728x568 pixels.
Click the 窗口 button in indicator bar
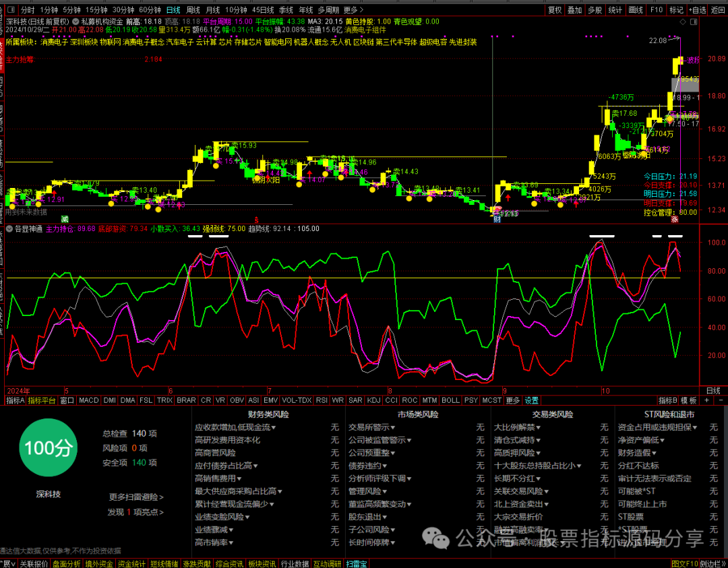(x=67, y=400)
